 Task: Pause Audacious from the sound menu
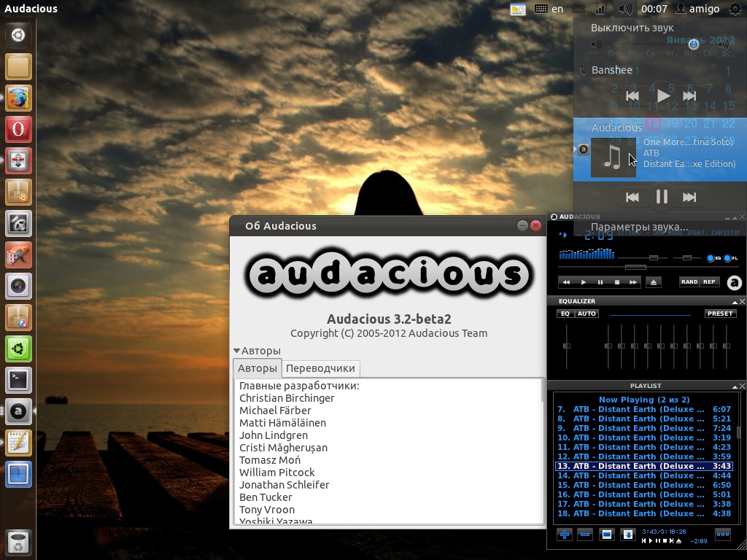pyautogui.click(x=662, y=197)
